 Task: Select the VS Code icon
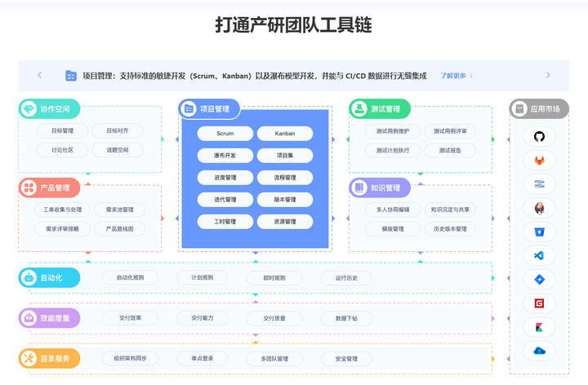[x=539, y=256]
